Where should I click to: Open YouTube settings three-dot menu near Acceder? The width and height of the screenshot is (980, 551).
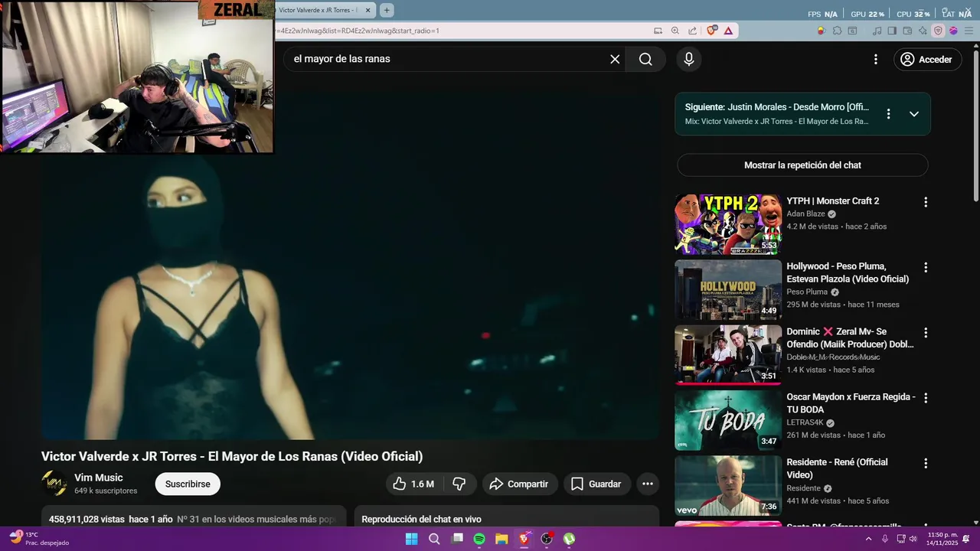(876, 59)
